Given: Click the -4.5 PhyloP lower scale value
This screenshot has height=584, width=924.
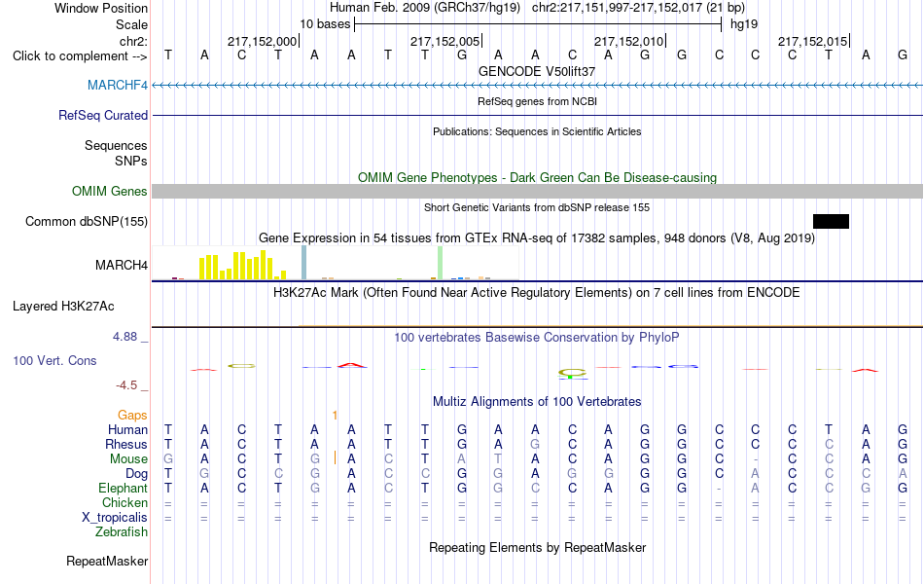Looking at the screenshot, I should [x=126, y=385].
